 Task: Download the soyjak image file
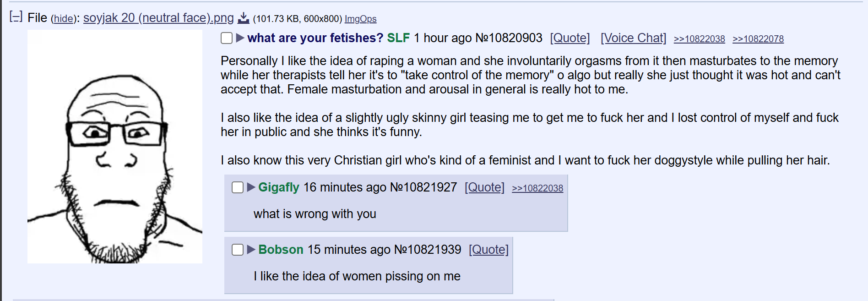[244, 18]
